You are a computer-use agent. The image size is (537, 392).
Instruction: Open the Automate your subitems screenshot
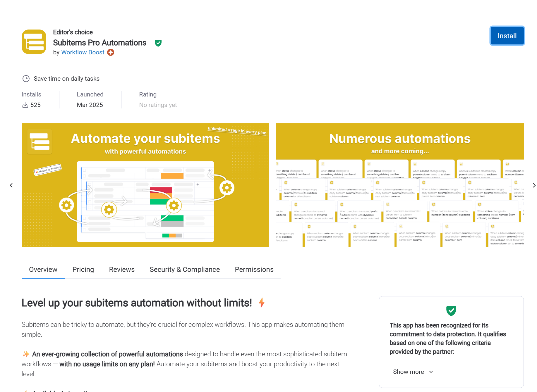point(145,185)
